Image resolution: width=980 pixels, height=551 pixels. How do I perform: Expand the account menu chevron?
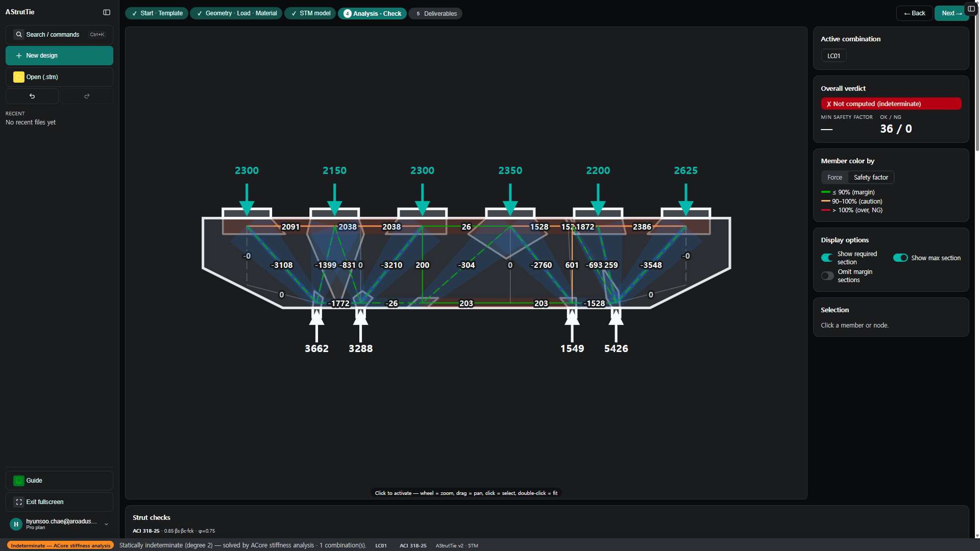106,524
